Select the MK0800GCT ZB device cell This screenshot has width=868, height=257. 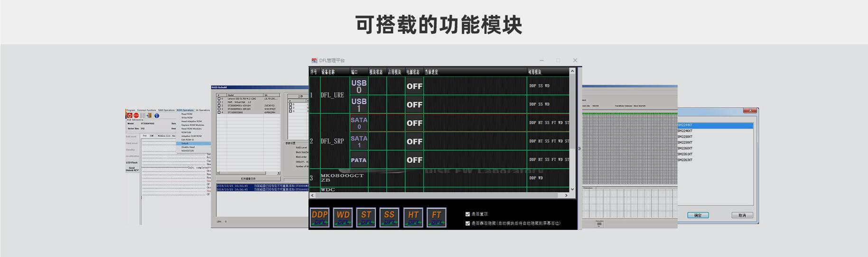tap(334, 178)
